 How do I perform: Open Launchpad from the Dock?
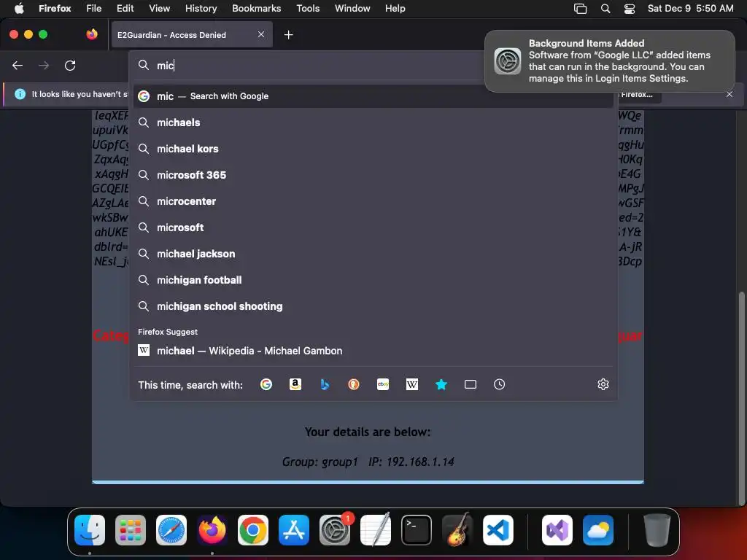[x=131, y=530]
